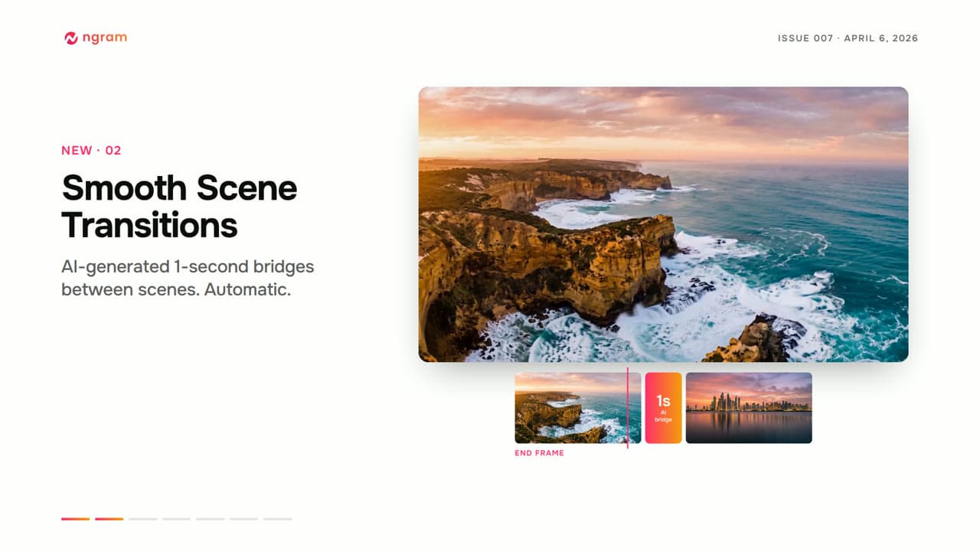Jump to the fourth progress indicator segment

pyautogui.click(x=176, y=519)
